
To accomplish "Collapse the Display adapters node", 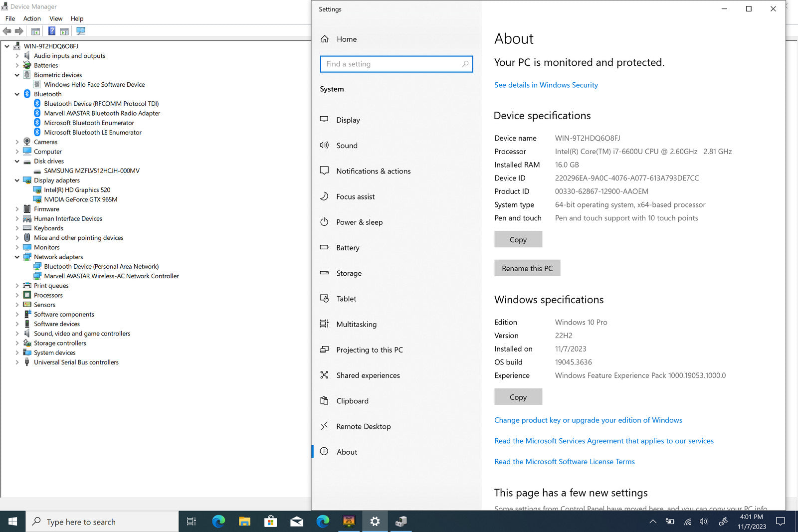I will tap(17, 180).
